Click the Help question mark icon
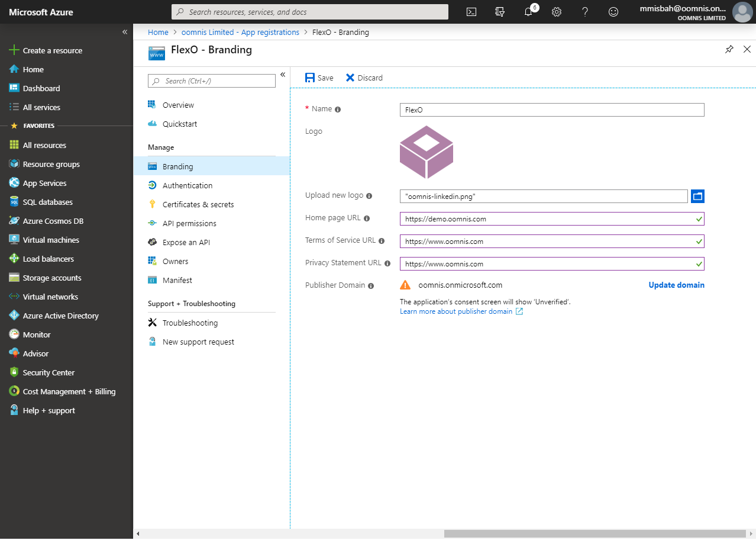Viewport: 756px width, 550px height. (585, 12)
